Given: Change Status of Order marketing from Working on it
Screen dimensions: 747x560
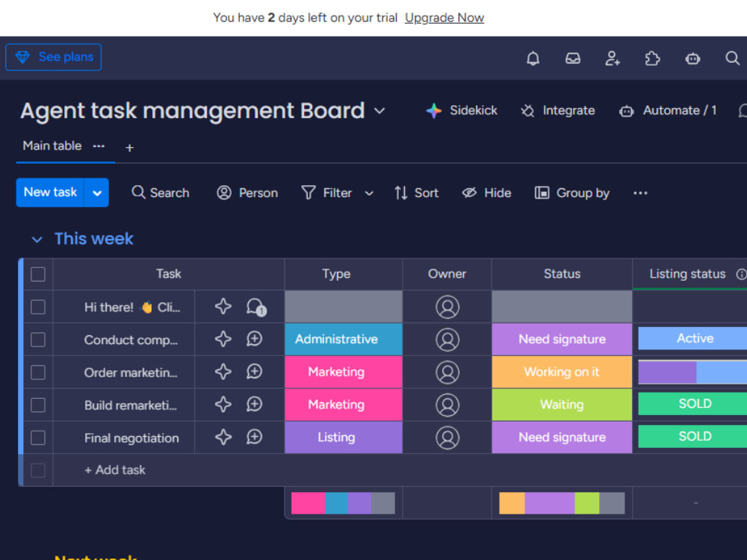Looking at the screenshot, I should pos(562,373).
